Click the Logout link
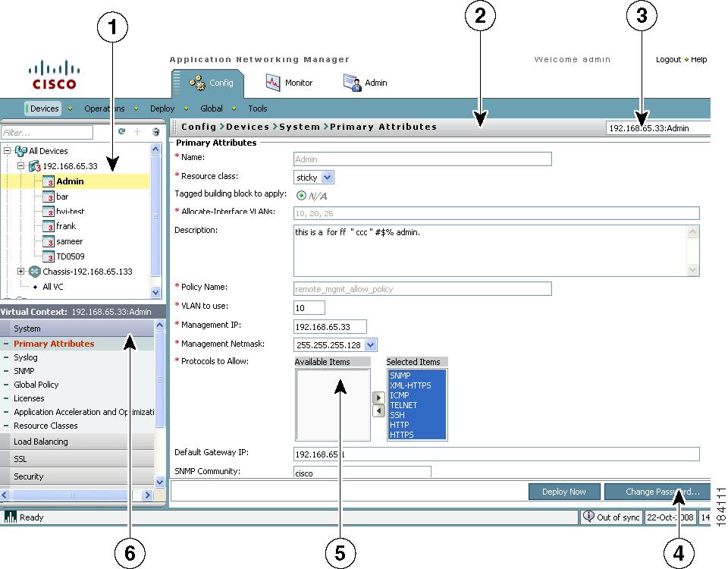Image resolution: width=728 pixels, height=569 pixels. pyautogui.click(x=668, y=59)
